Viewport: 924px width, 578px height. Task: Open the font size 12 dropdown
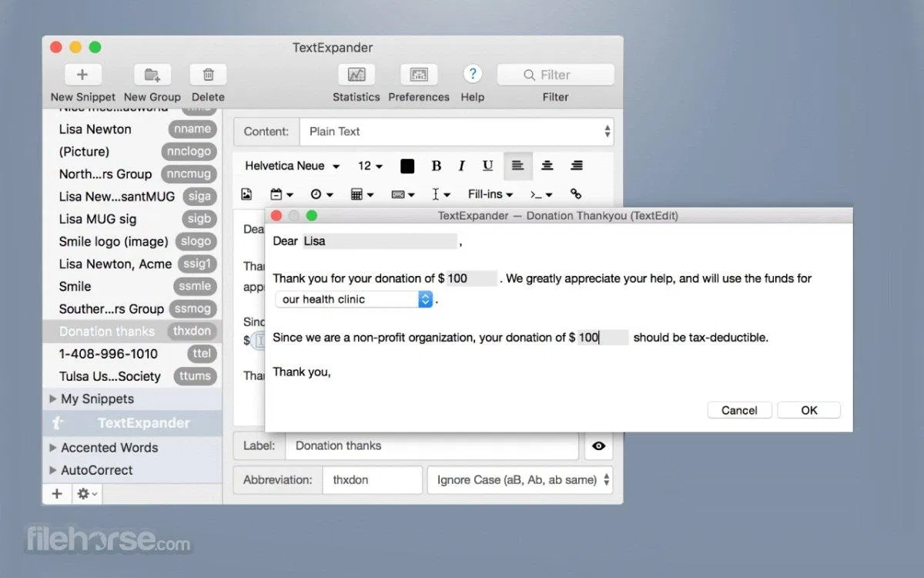coord(370,166)
